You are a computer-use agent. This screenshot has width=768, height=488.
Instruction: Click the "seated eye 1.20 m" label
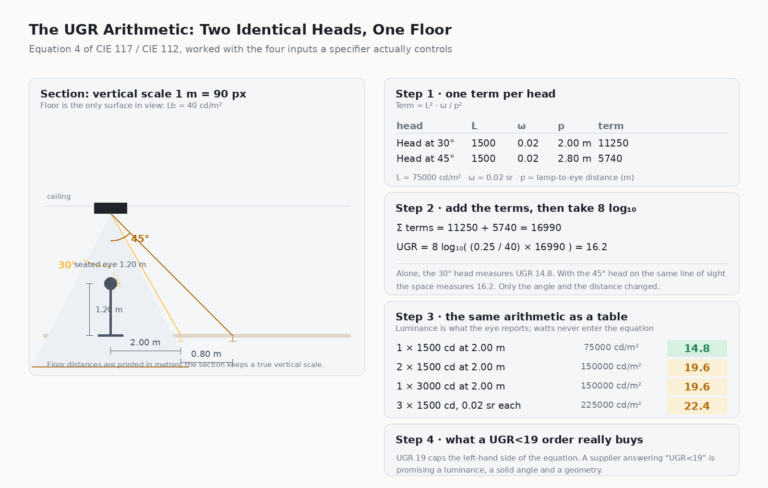tap(110, 265)
